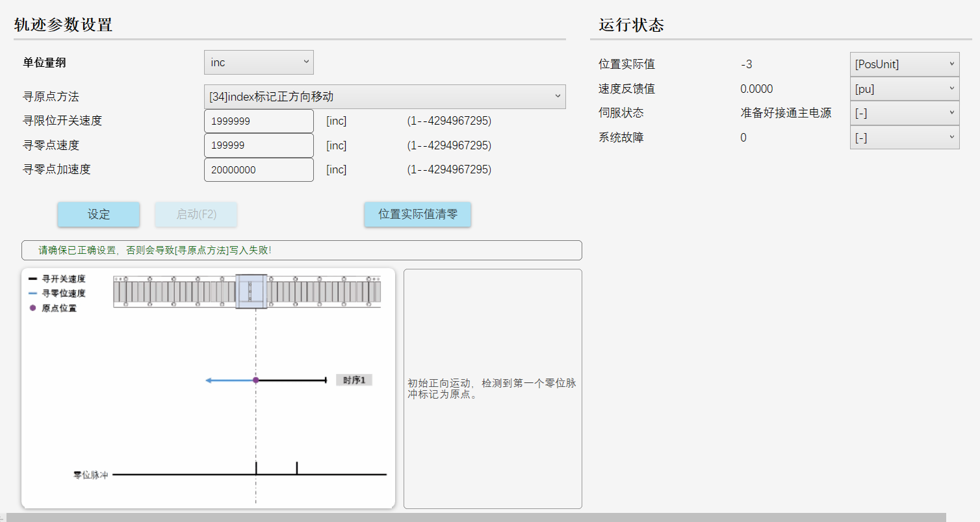Open the [-] dropdown next to 伺服状态

904,112
